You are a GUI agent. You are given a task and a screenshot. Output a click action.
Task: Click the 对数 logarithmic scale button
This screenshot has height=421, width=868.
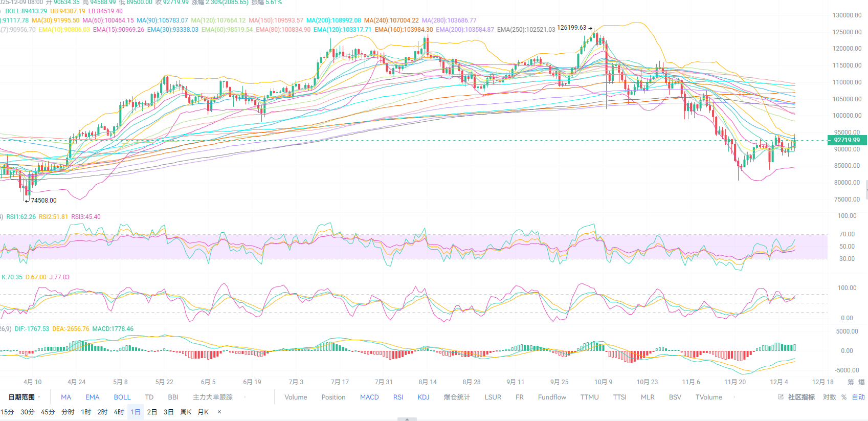(829, 397)
